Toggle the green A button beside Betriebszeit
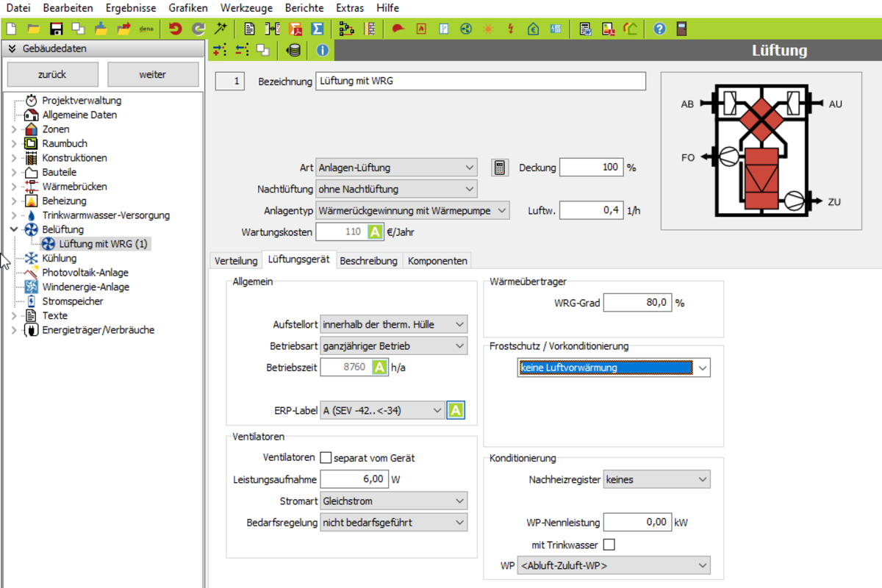 (379, 367)
